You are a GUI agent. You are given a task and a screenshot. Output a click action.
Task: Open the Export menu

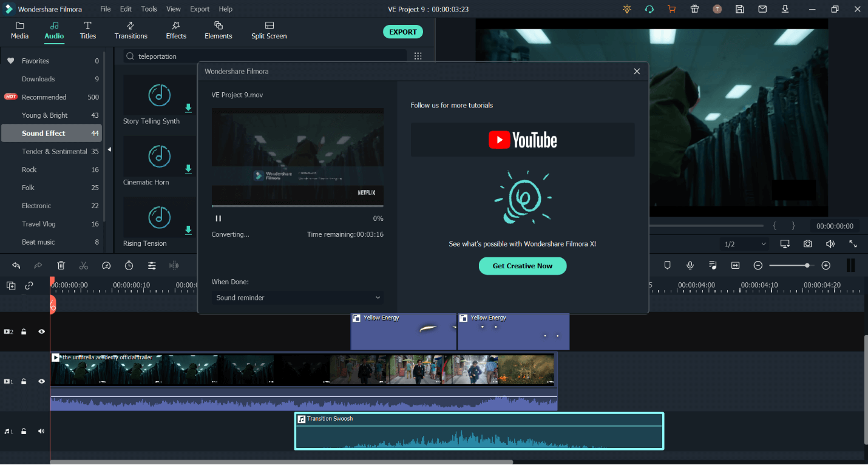click(x=200, y=9)
